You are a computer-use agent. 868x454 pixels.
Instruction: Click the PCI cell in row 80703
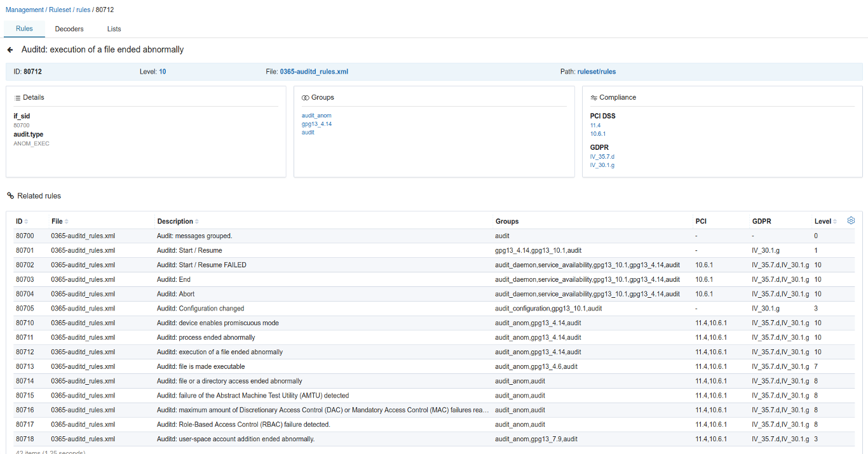[704, 279]
